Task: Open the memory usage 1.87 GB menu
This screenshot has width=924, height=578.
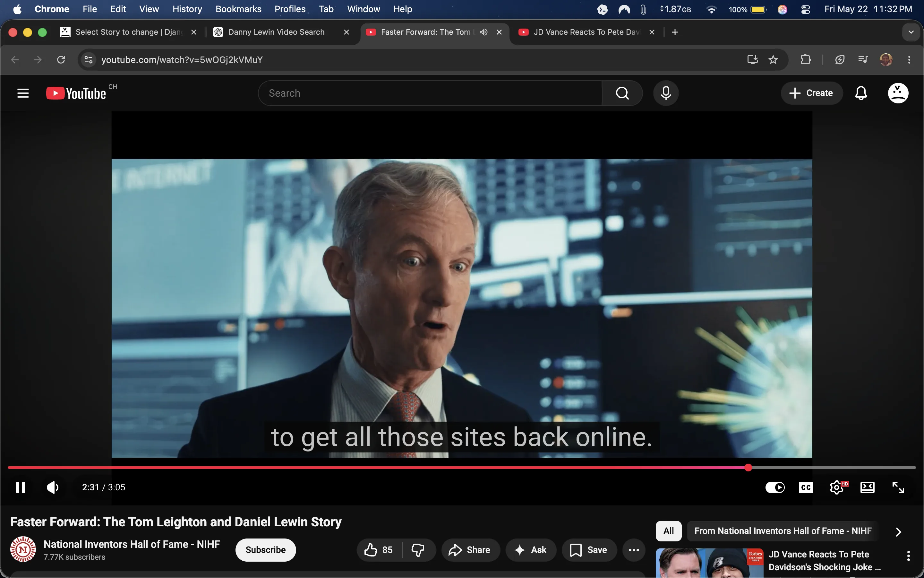Action: (675, 9)
